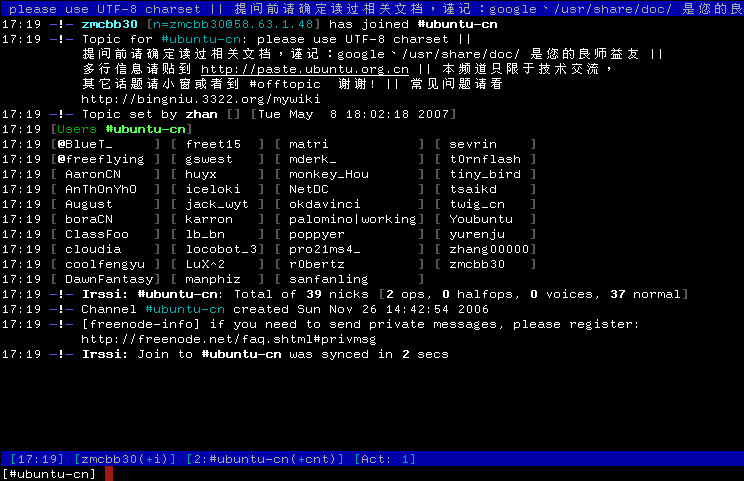Select nick manphiz in user list
Viewport: 744px width, 481px height.
(213, 279)
